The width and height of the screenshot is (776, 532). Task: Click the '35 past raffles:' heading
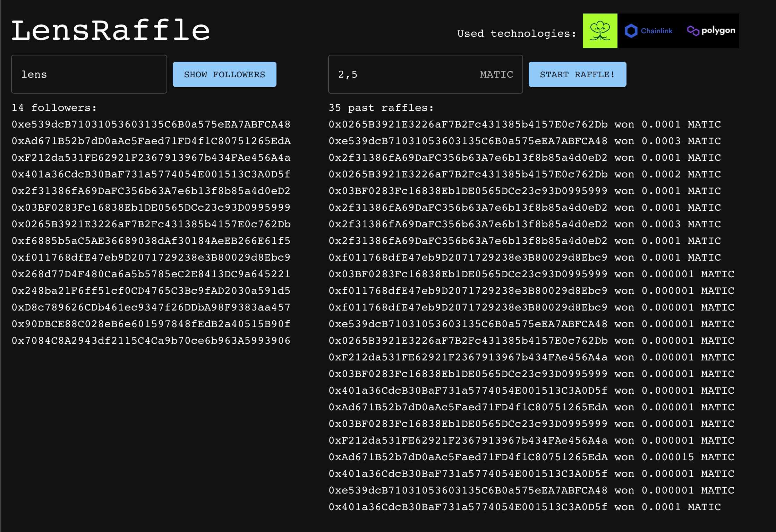[381, 108]
